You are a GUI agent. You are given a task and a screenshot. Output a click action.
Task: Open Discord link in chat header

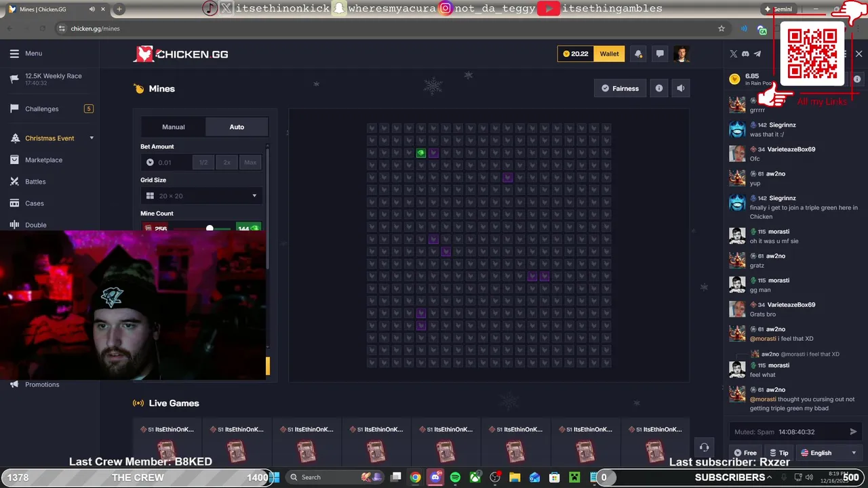pos(745,54)
